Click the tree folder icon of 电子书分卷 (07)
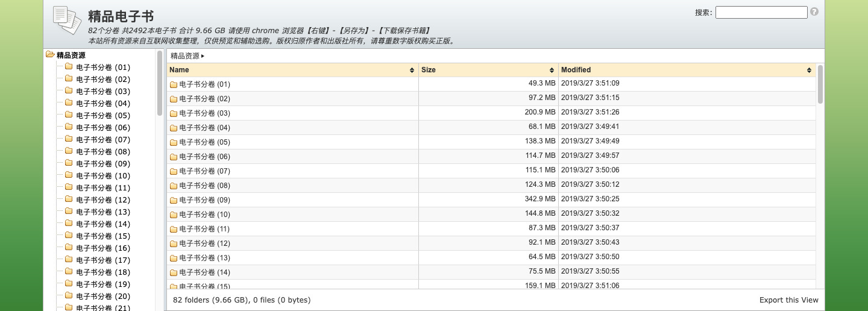The height and width of the screenshot is (311, 868). point(69,139)
